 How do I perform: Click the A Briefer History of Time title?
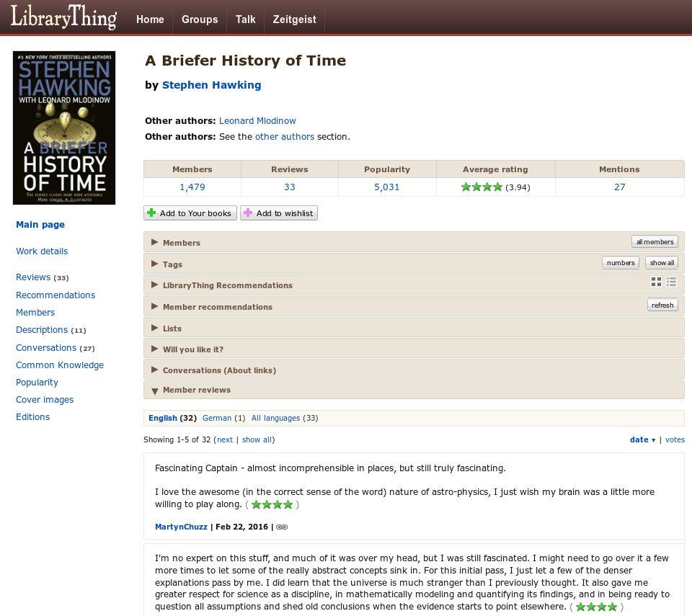coord(245,61)
